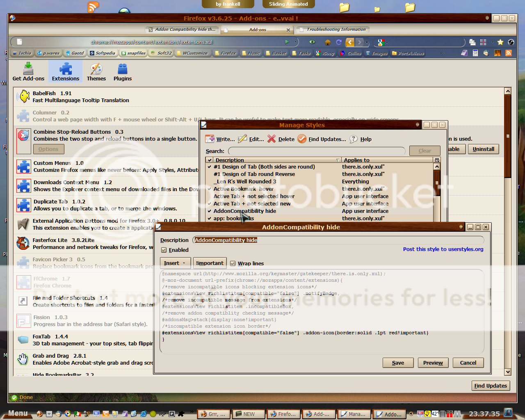Select the Add-ons browser tab
The image size is (525, 420).
click(x=257, y=30)
